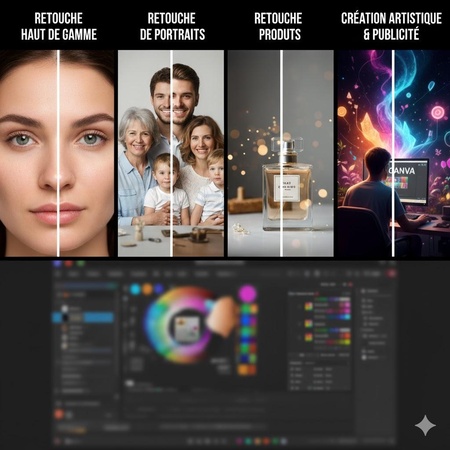Open the woman's face before/after image

pos(57,153)
